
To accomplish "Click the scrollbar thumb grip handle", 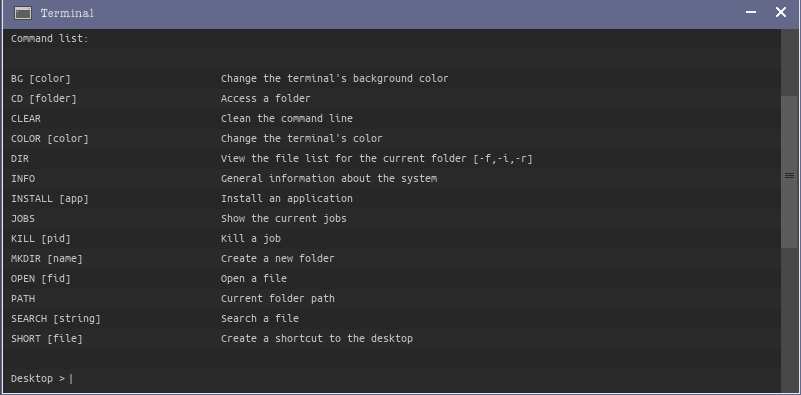I will (789, 175).
